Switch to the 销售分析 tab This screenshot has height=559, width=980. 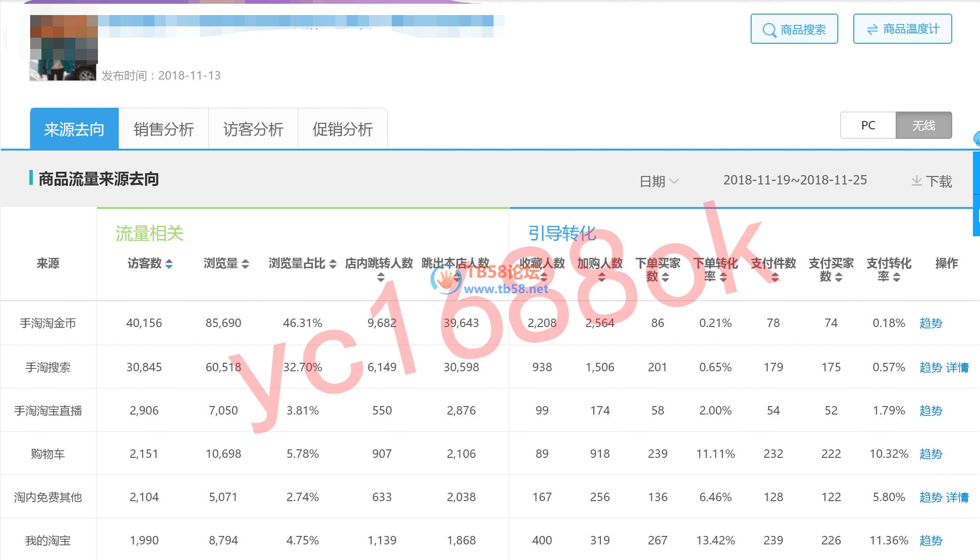(164, 129)
